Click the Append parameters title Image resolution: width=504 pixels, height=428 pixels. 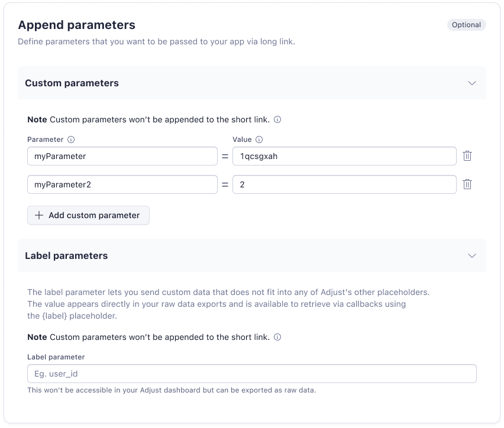[76, 25]
